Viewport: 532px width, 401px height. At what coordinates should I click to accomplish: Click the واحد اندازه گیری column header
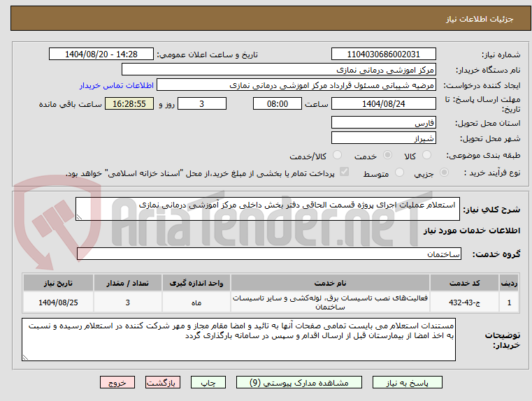coord(196,283)
